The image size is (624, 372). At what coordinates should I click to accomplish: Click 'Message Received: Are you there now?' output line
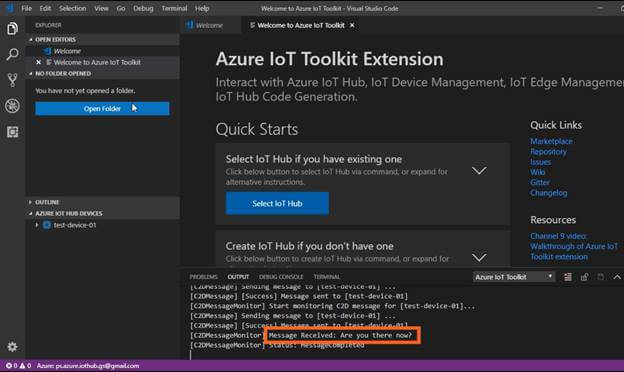pos(340,335)
